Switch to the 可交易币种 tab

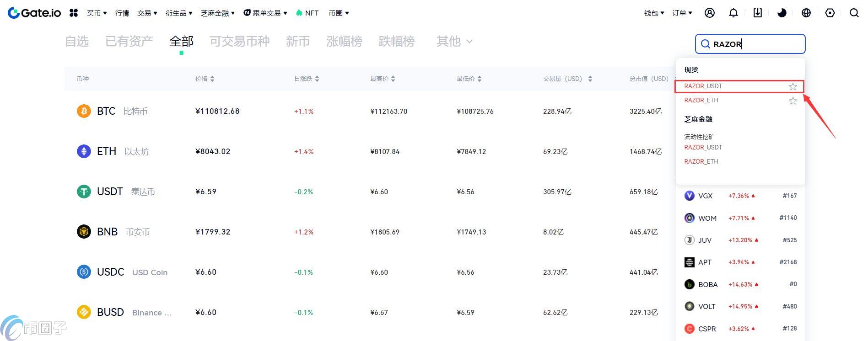(240, 41)
